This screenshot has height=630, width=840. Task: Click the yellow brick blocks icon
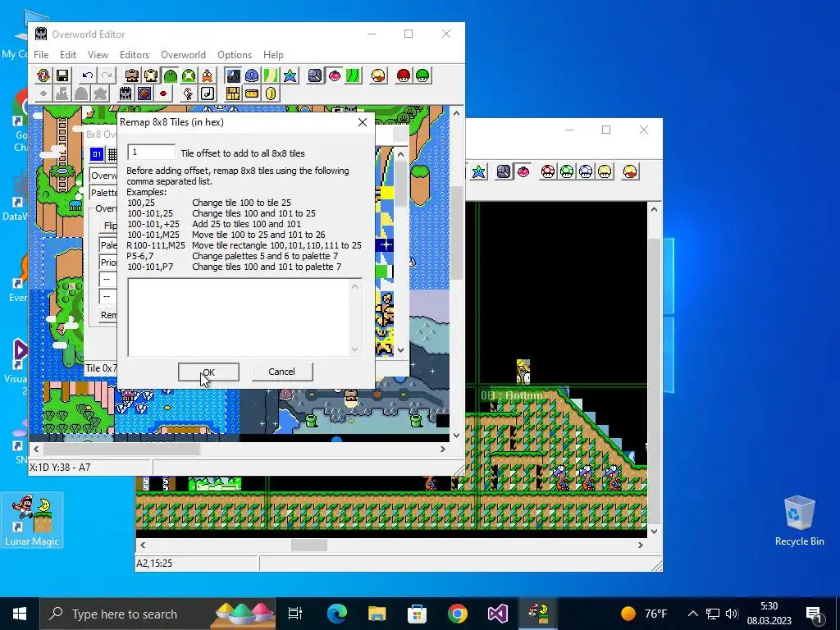pos(233,94)
